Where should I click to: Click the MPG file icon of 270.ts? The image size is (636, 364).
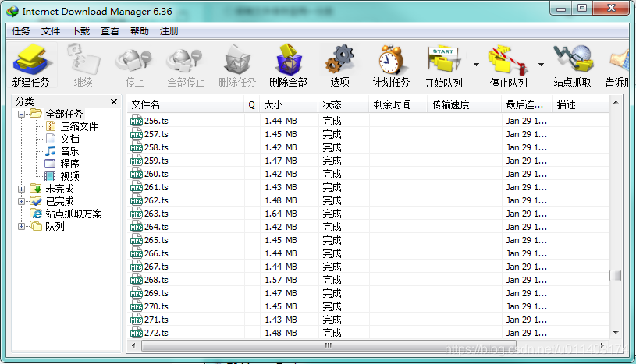137,306
